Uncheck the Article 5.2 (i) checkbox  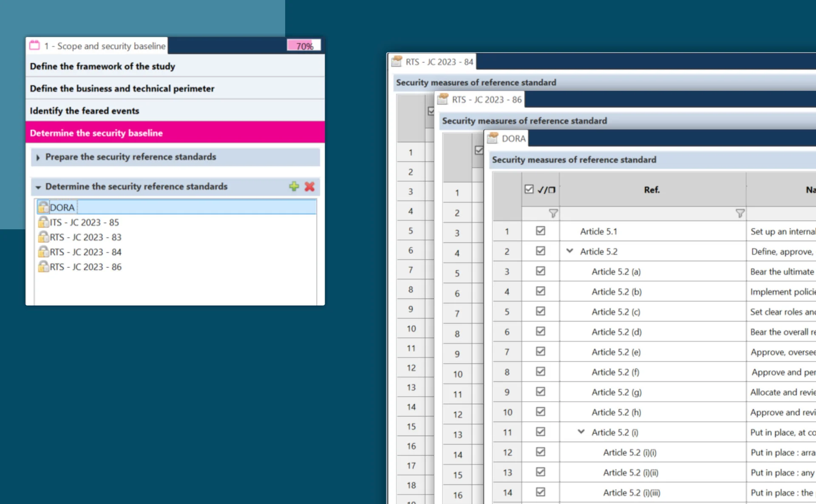coord(541,432)
